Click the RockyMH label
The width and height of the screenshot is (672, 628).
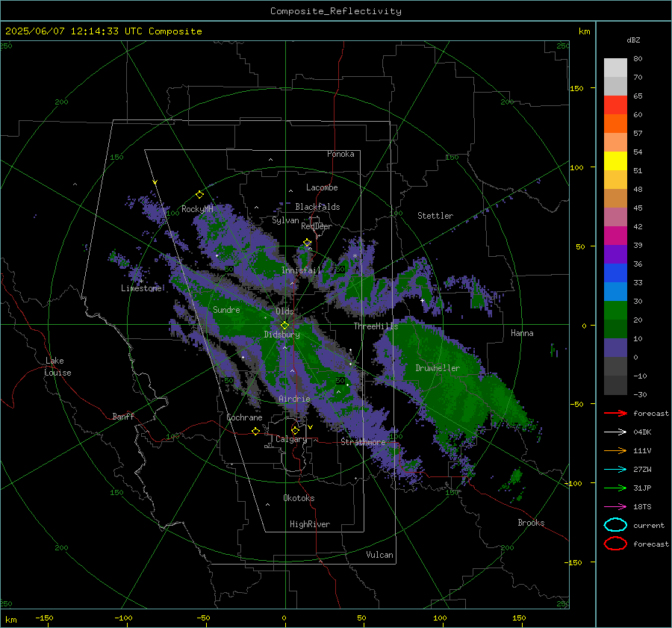coord(197,209)
